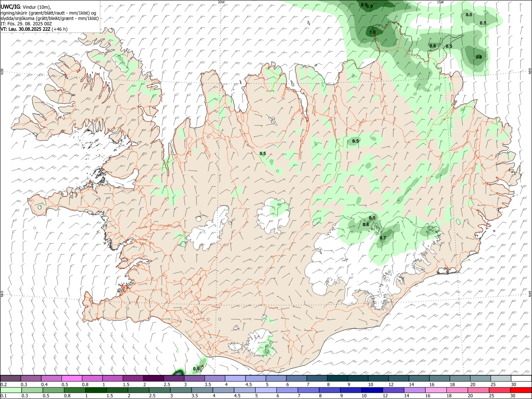This screenshot has width=532, height=399.
Task: Select the 'Vindur (10m)' header text
Action: click(x=36, y=7)
